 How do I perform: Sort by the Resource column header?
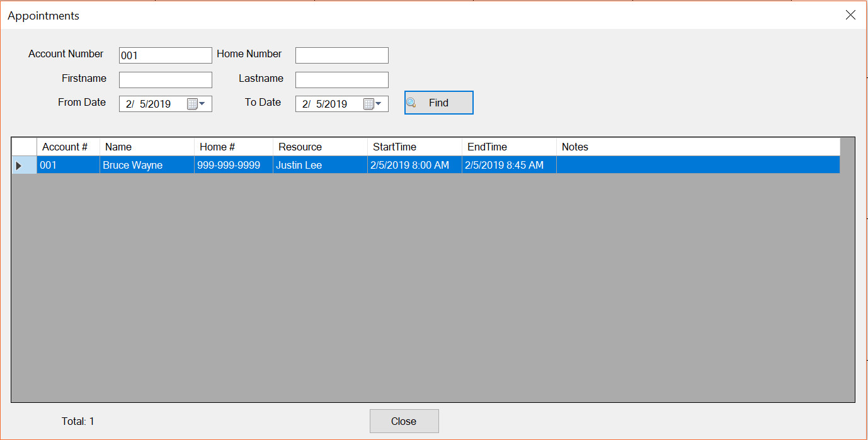pos(320,147)
